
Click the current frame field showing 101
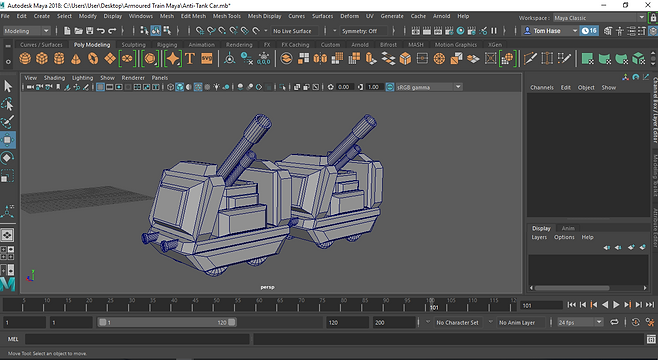541,305
